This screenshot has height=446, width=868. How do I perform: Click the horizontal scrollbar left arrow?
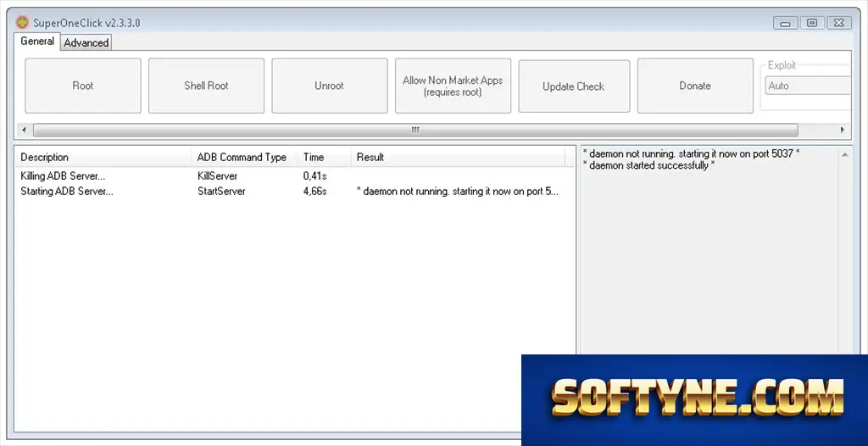coord(24,131)
